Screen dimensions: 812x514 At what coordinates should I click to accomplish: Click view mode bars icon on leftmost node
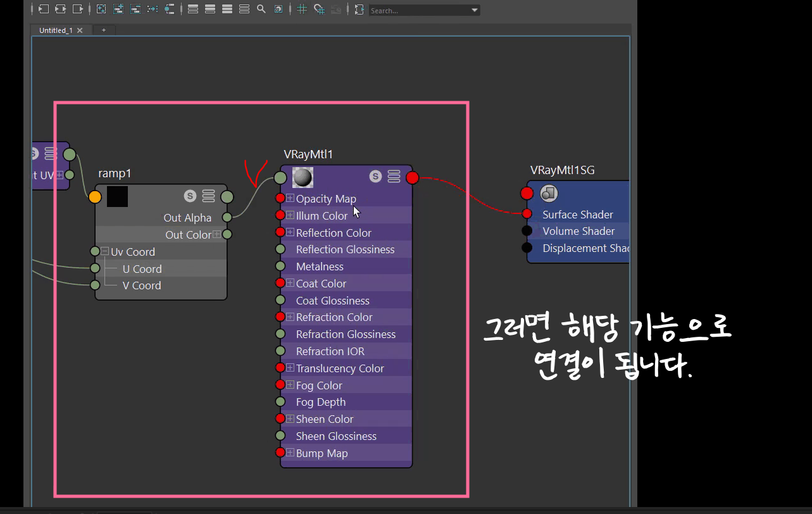[x=51, y=153]
